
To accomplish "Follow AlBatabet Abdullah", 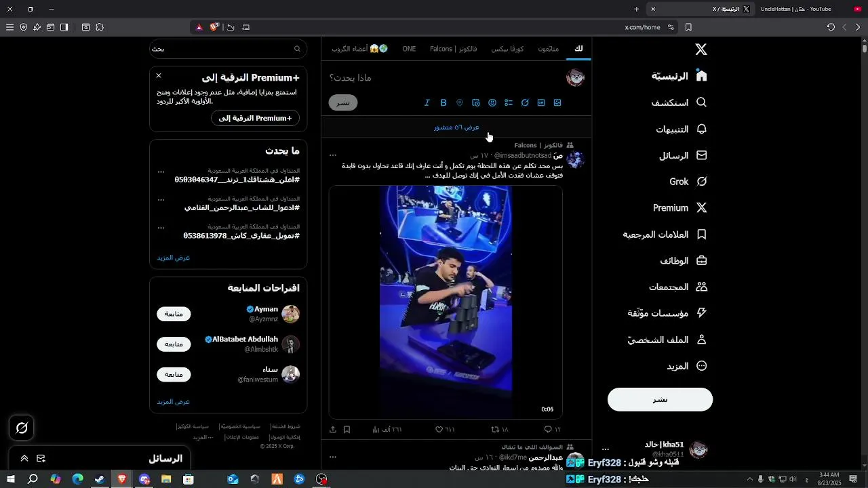I will click(x=174, y=344).
